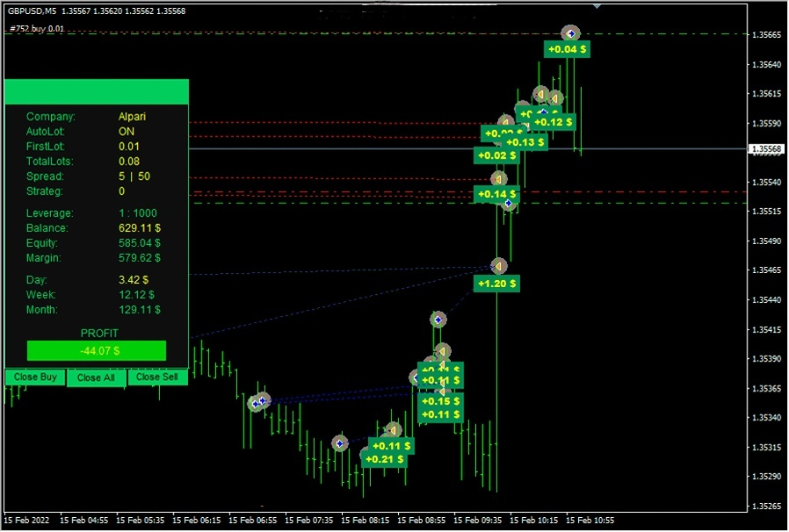Select the +0.21 $ profit label

[x=384, y=459]
